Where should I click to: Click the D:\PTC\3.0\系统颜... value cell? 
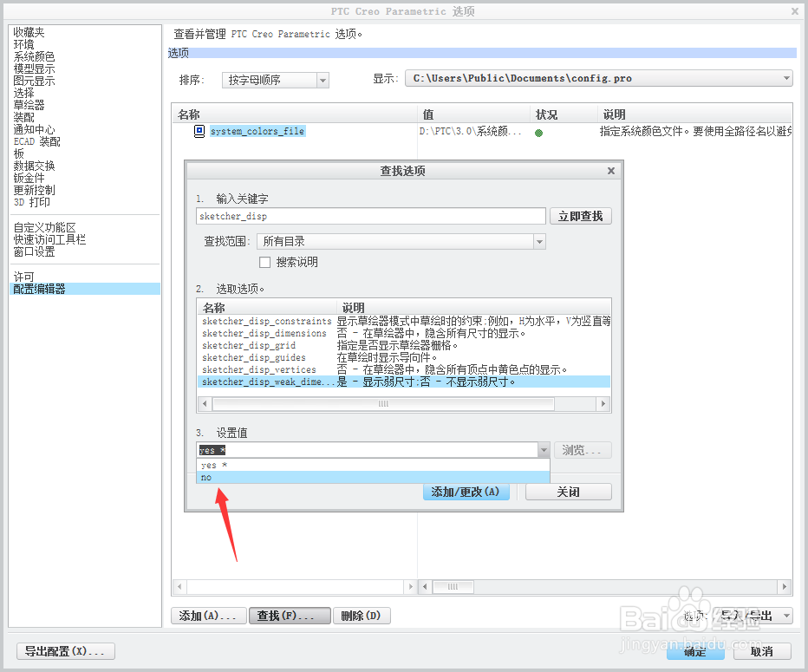[x=470, y=132]
